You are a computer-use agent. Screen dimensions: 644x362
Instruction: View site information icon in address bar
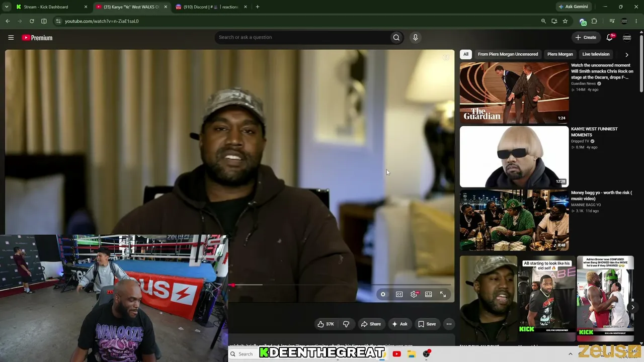tap(58, 21)
